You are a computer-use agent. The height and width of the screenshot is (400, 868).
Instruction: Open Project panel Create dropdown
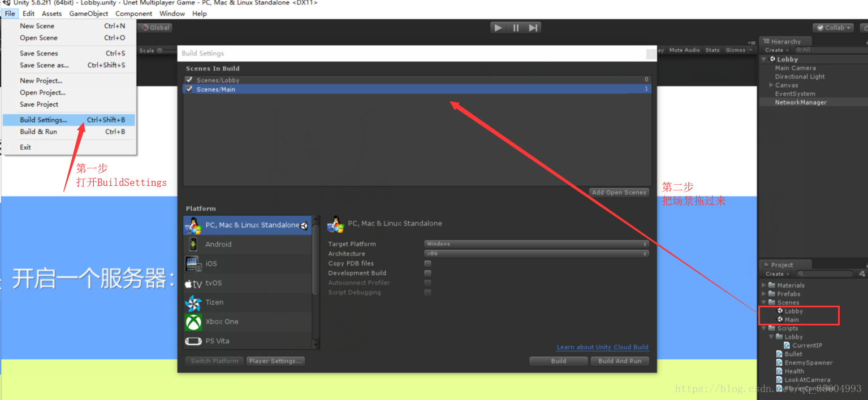tap(777, 273)
